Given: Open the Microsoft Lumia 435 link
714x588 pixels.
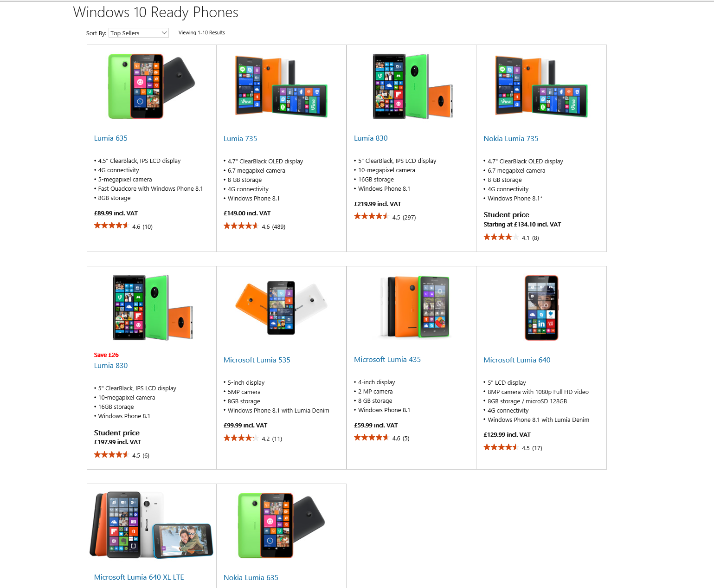Looking at the screenshot, I should pos(387,360).
